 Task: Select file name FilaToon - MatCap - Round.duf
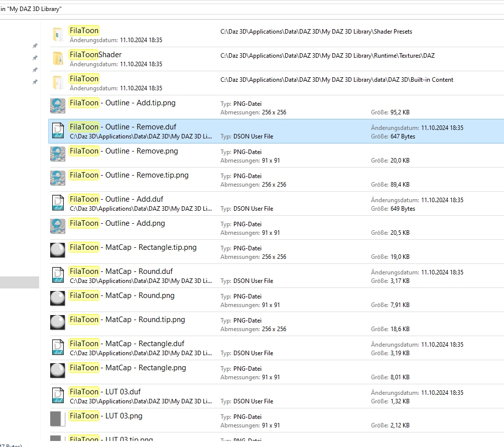(121, 271)
